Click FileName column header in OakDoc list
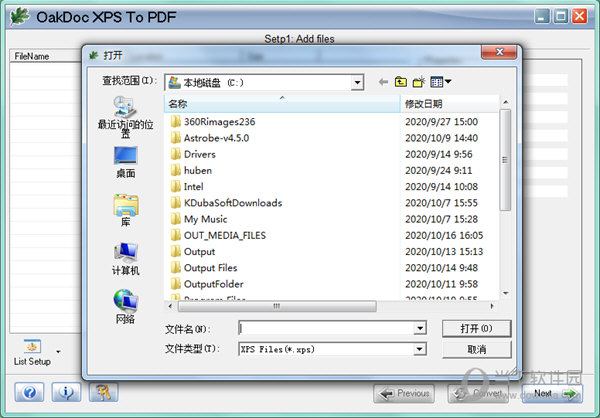Screen dimensions: 600x418 point(46,56)
